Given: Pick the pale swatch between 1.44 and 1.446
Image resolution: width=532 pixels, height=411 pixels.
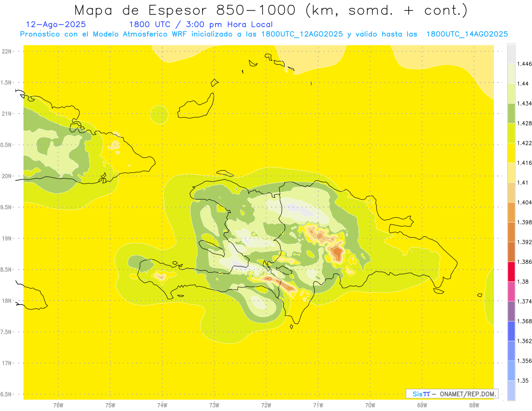Looking at the screenshot, I should click(511, 74).
